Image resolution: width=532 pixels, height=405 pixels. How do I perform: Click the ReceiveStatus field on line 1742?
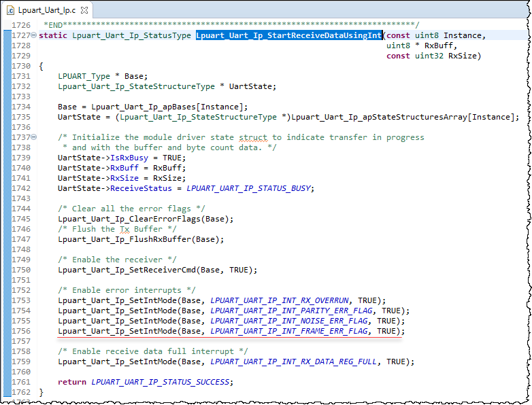[141, 188]
